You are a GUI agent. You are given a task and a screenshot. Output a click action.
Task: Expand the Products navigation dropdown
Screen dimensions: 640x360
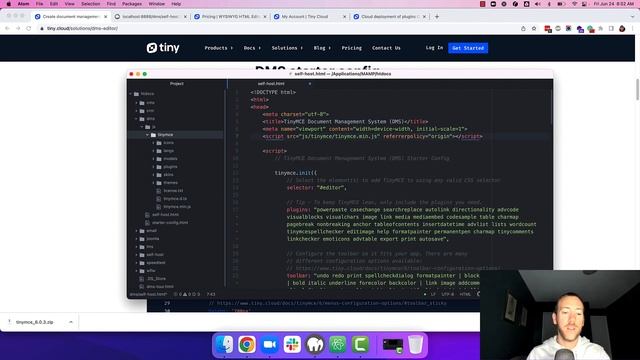coord(218,48)
